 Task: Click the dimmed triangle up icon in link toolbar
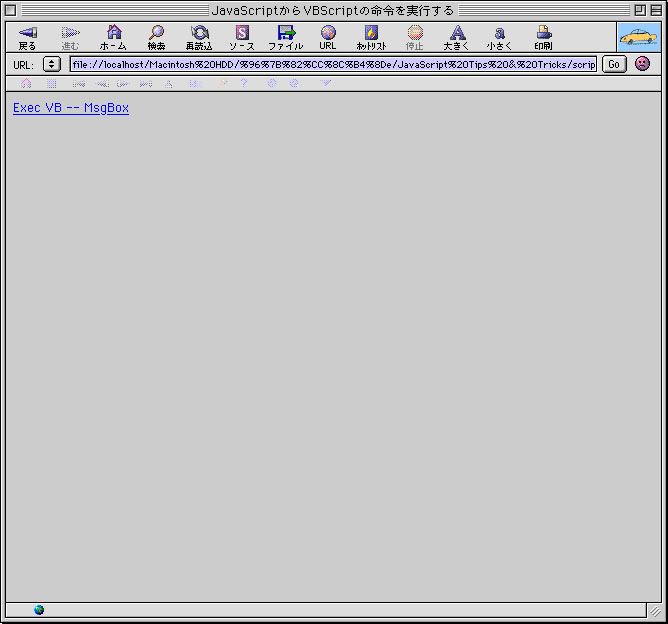pos(169,84)
